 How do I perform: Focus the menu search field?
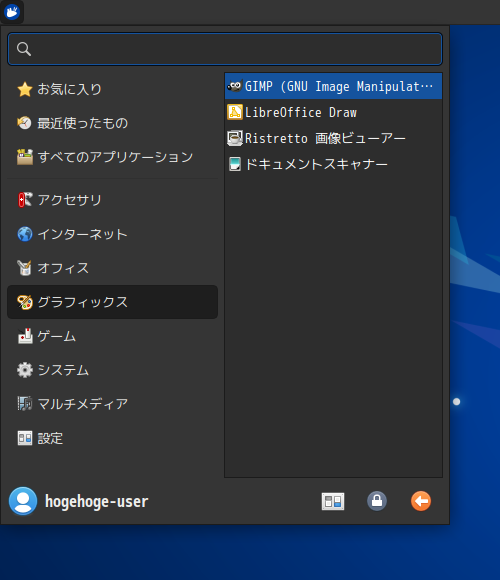tap(225, 49)
